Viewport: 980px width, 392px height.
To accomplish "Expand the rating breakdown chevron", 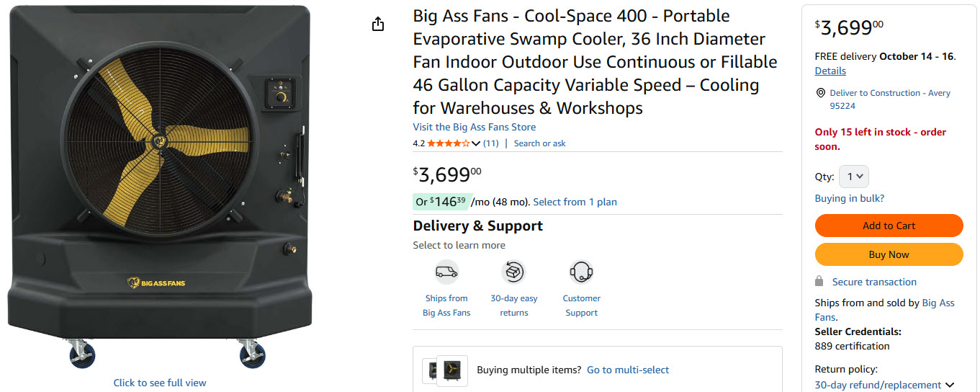I will coord(475,143).
